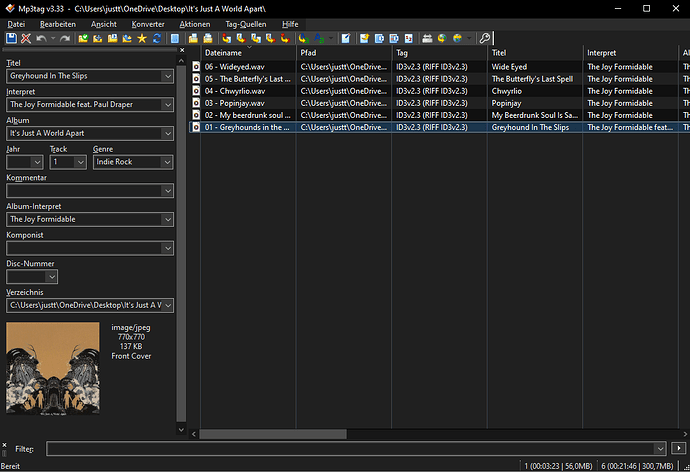Click the album Front Cover artwork thumbnail
Viewport: 690px width, 472px height.
(x=53, y=369)
